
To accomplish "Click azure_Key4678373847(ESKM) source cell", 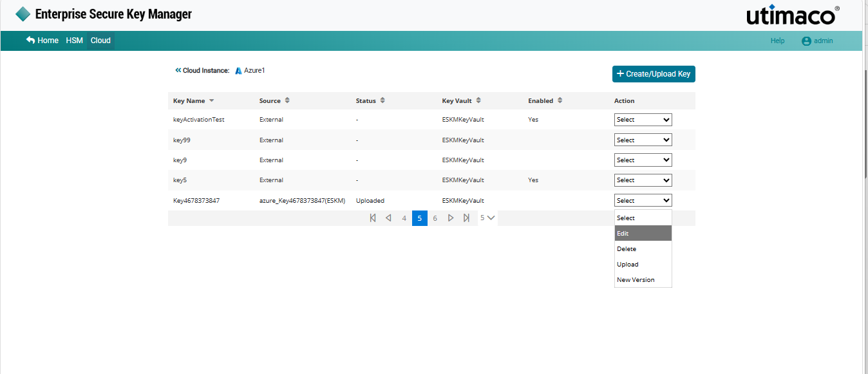I will point(302,200).
